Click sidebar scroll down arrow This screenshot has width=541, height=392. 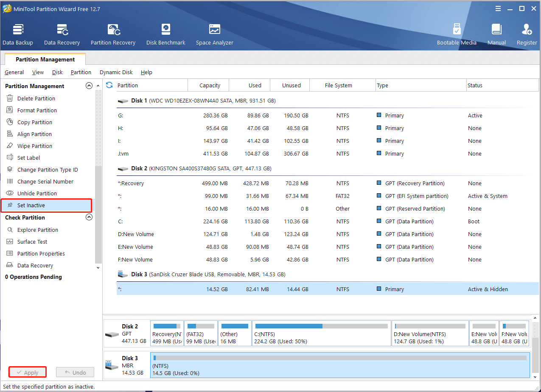click(x=98, y=267)
